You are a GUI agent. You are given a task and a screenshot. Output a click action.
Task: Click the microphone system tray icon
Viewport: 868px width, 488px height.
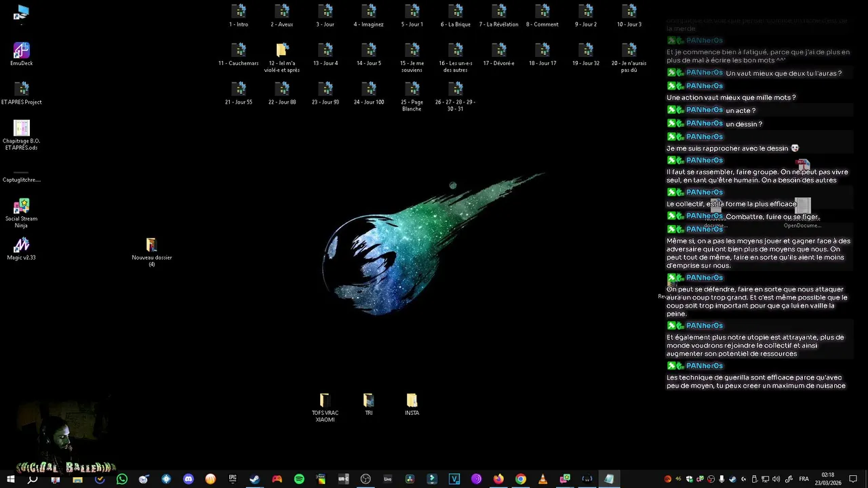click(x=722, y=479)
